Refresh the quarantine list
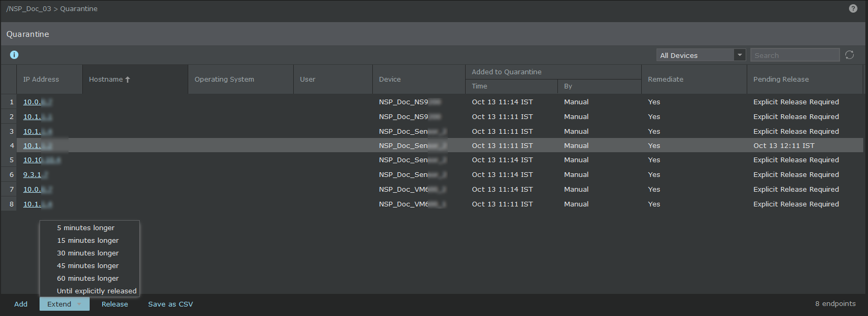 [850, 55]
